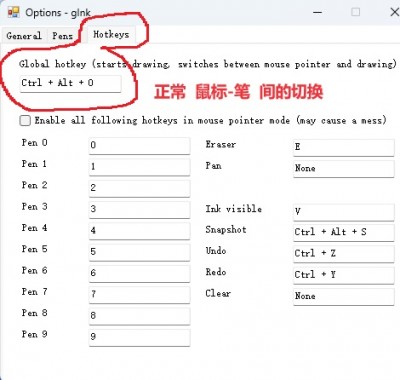
Task: Focus the Pen 7 hotkey box
Action: [139, 295]
